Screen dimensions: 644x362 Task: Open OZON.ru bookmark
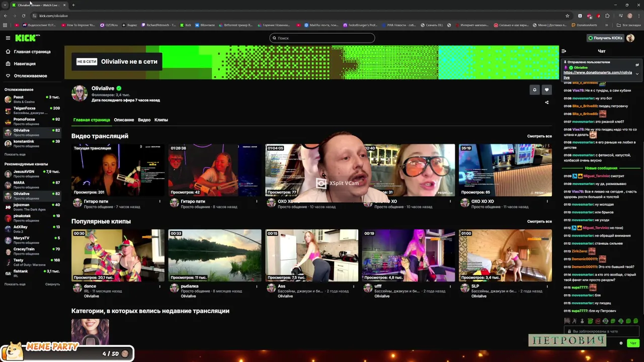109,25
